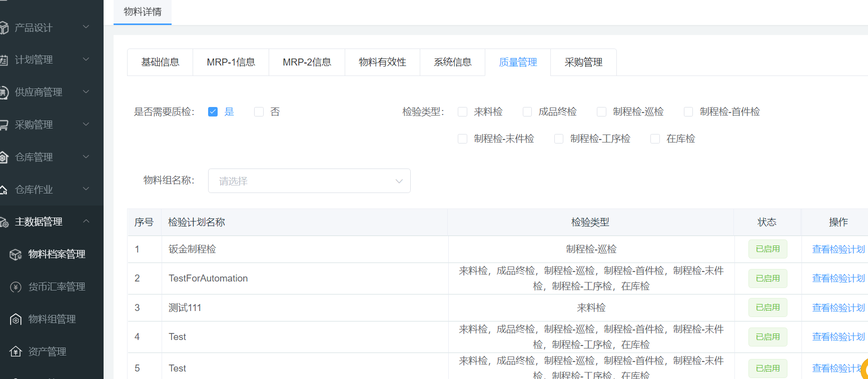Click the 资产管理 house icon
The image size is (868, 379).
click(x=16, y=352)
